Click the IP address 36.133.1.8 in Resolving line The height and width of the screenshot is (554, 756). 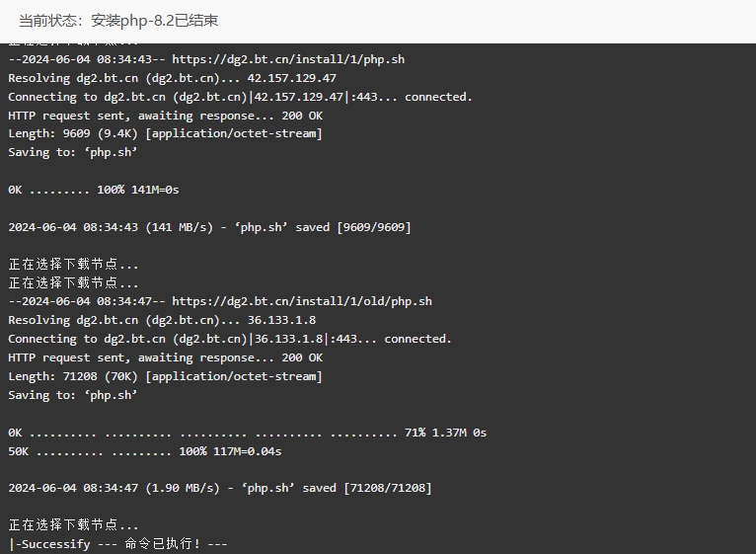pyautogui.click(x=281, y=320)
